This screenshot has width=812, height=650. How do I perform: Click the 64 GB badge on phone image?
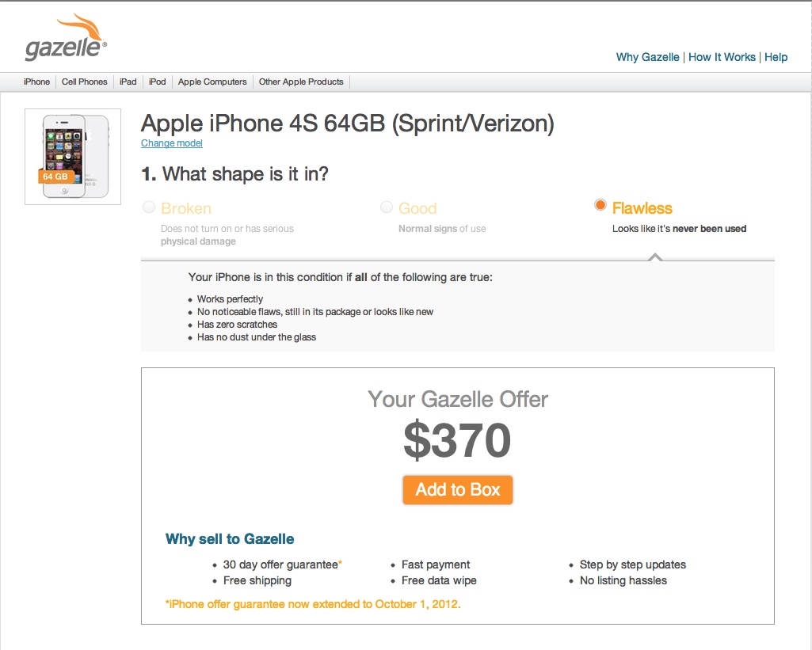56,177
